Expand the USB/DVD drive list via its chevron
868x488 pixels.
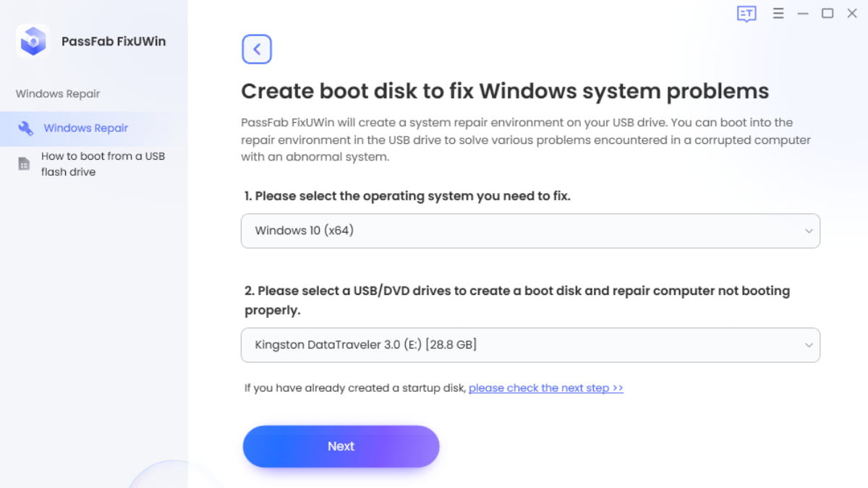coord(809,345)
